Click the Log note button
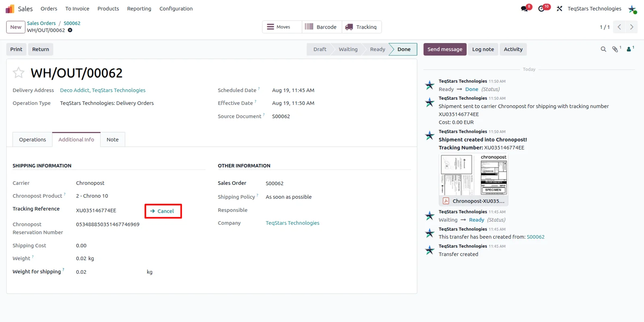 [x=483, y=49]
